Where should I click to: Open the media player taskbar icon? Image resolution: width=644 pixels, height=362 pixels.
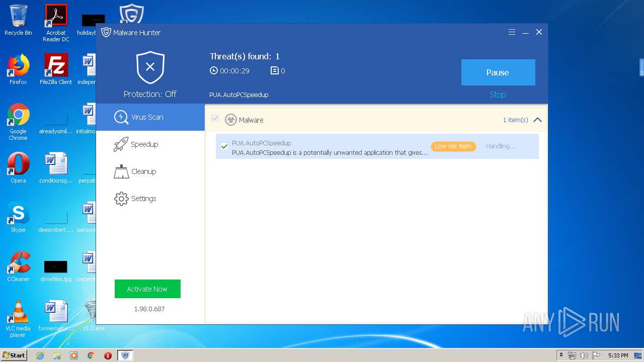click(74, 355)
